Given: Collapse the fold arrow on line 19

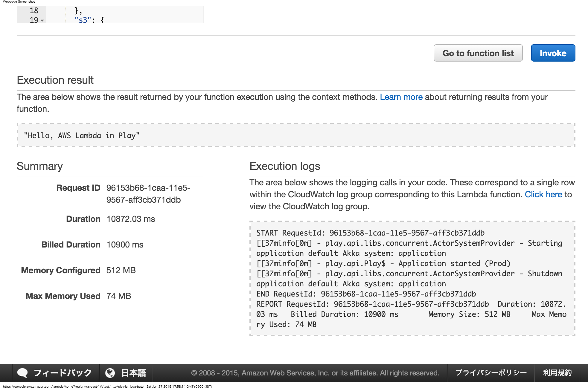Looking at the screenshot, I should pyautogui.click(x=42, y=20).
